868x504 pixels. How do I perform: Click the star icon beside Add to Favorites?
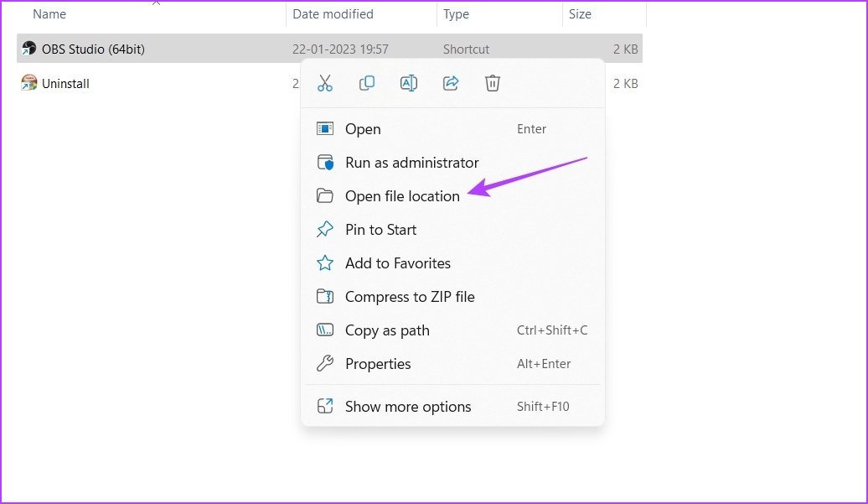(x=325, y=263)
